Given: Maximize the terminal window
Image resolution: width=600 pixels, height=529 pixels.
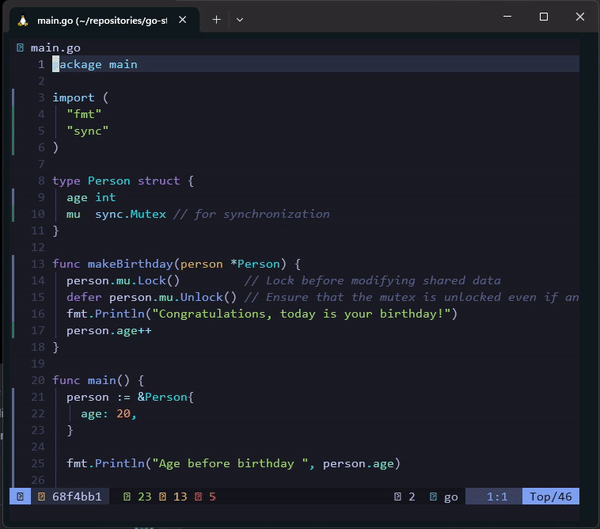Looking at the screenshot, I should click(543, 17).
